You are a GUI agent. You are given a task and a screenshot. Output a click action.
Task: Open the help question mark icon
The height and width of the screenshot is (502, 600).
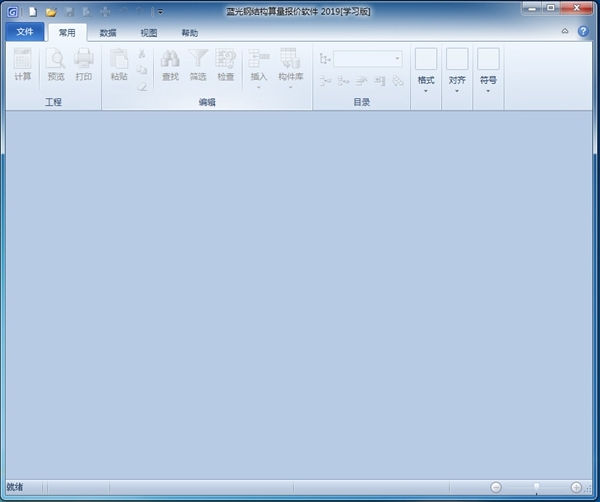(x=583, y=32)
